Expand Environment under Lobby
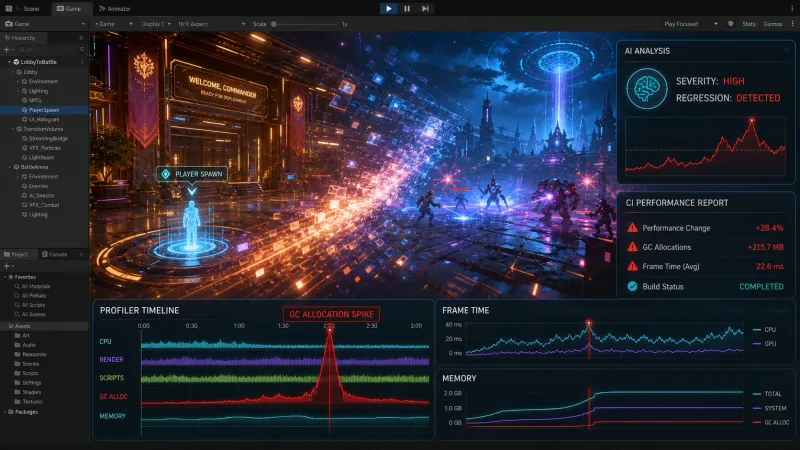Image resolution: width=800 pixels, height=450 pixels. tap(18, 82)
